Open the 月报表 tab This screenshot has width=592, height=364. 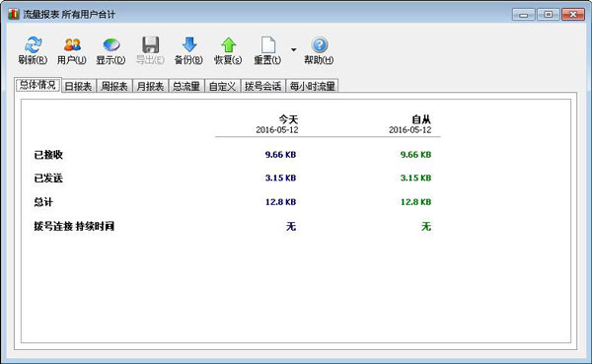[x=150, y=86]
